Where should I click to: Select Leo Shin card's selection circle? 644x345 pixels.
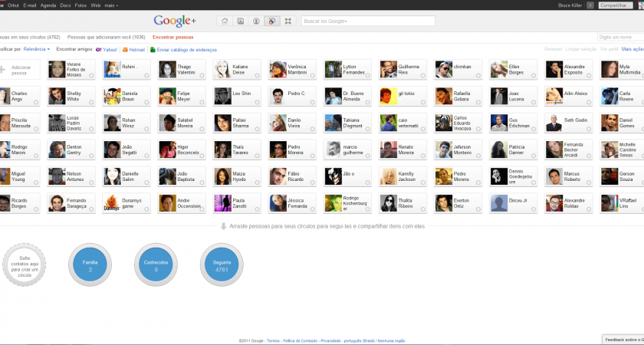257,102
